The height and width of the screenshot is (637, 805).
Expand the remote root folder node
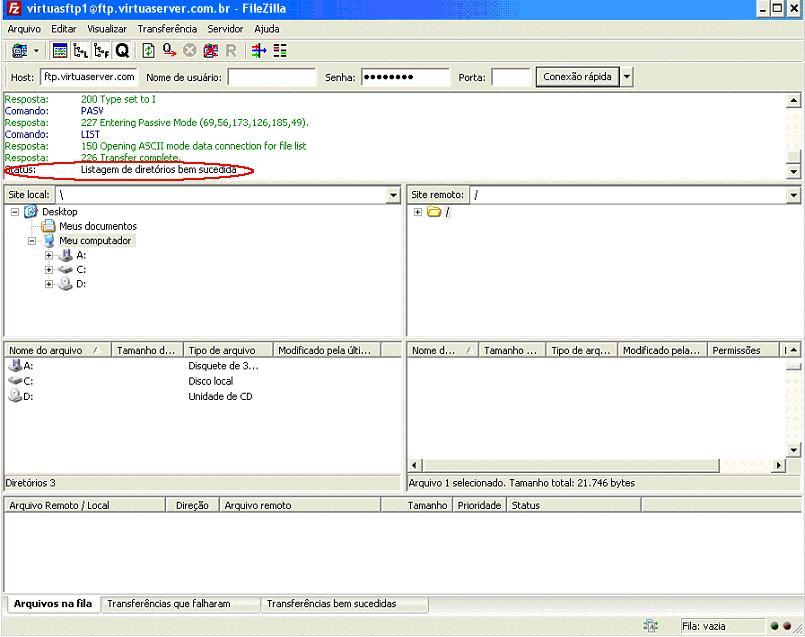click(x=418, y=211)
